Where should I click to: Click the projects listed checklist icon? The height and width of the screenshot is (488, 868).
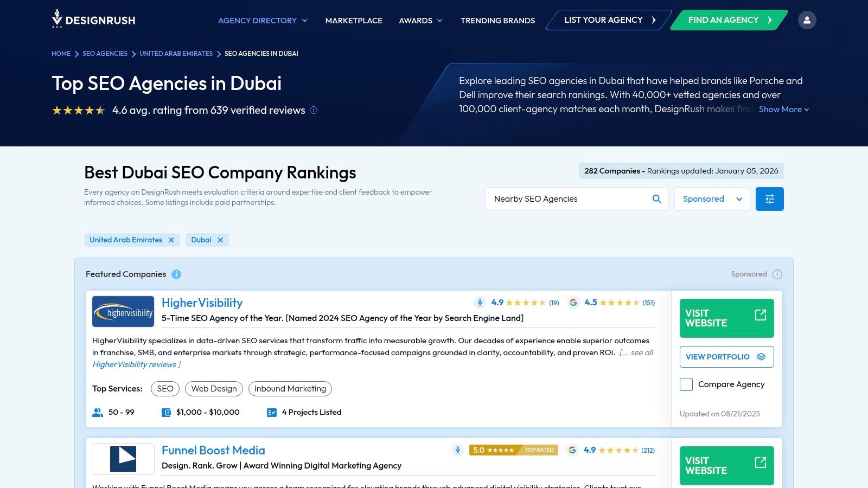(272, 413)
